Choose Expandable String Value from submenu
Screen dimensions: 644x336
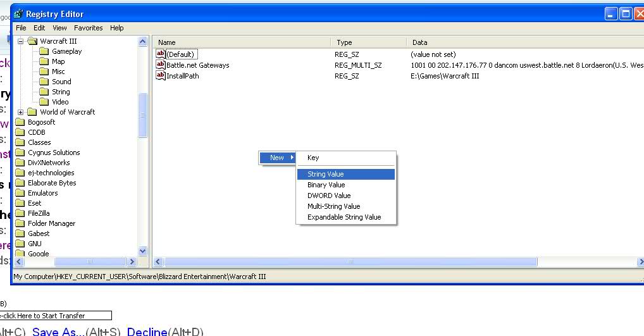coord(346,217)
